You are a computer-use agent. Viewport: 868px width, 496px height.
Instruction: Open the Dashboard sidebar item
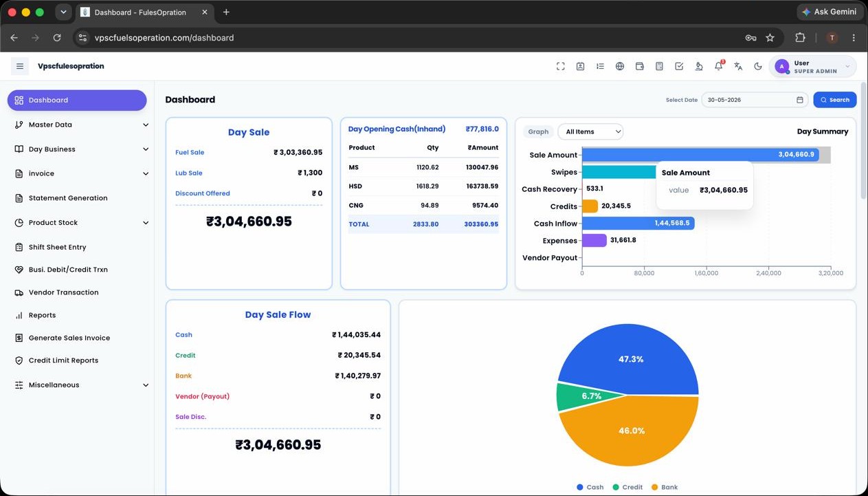click(x=77, y=100)
